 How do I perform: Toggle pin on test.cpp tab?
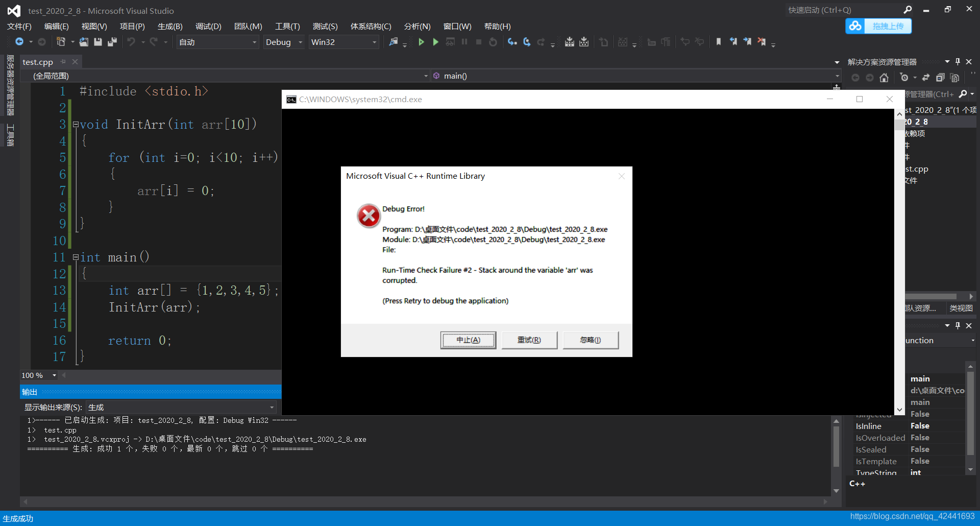(63, 62)
